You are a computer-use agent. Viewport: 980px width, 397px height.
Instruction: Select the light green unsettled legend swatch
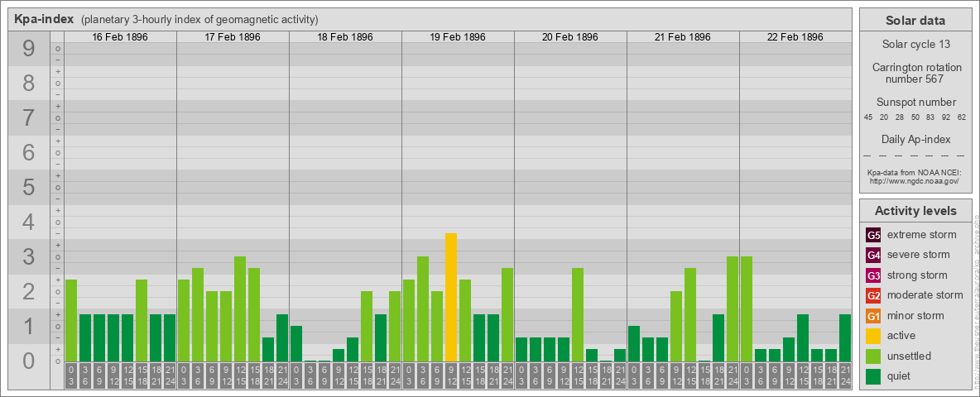(874, 356)
